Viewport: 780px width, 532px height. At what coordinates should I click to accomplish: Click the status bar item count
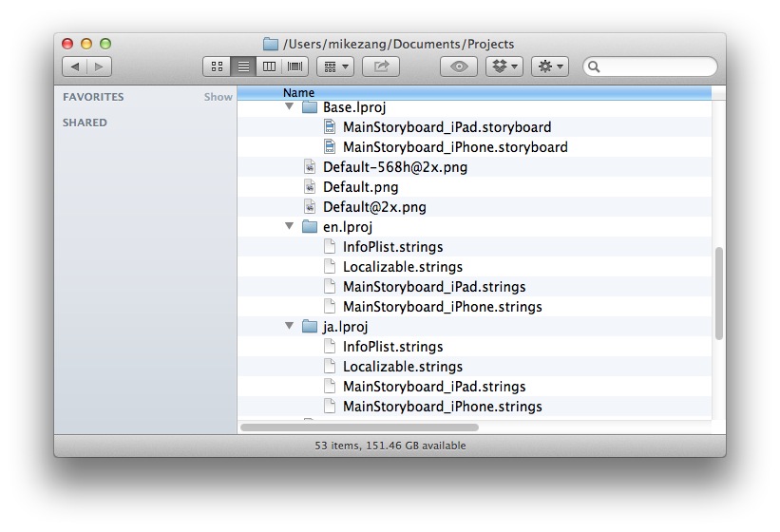point(390,446)
